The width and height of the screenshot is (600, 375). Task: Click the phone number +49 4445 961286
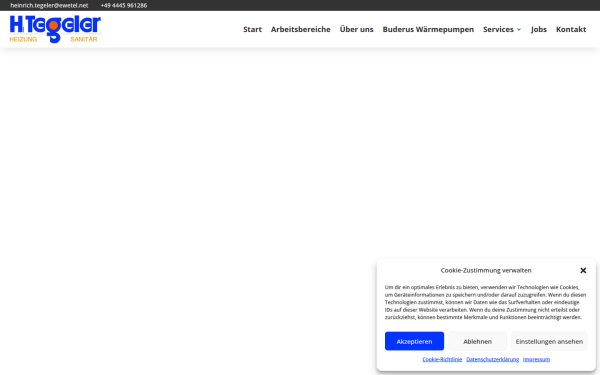click(x=124, y=5)
